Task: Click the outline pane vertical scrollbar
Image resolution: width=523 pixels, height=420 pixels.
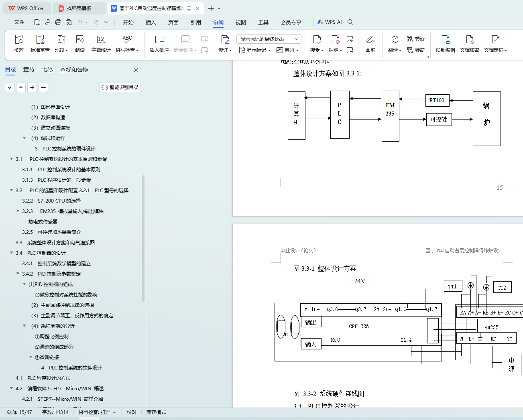Action: pos(143,239)
